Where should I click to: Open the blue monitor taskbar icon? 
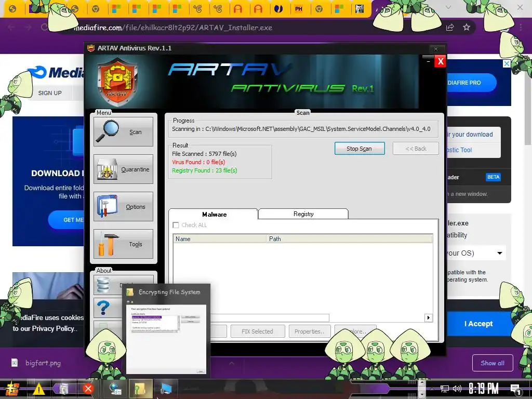pyautogui.click(x=166, y=389)
